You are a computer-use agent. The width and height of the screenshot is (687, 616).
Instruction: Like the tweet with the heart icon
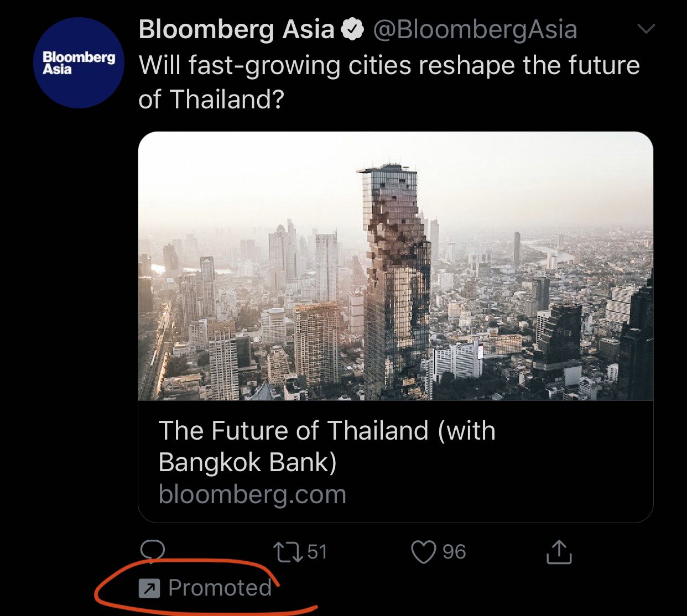(424, 552)
